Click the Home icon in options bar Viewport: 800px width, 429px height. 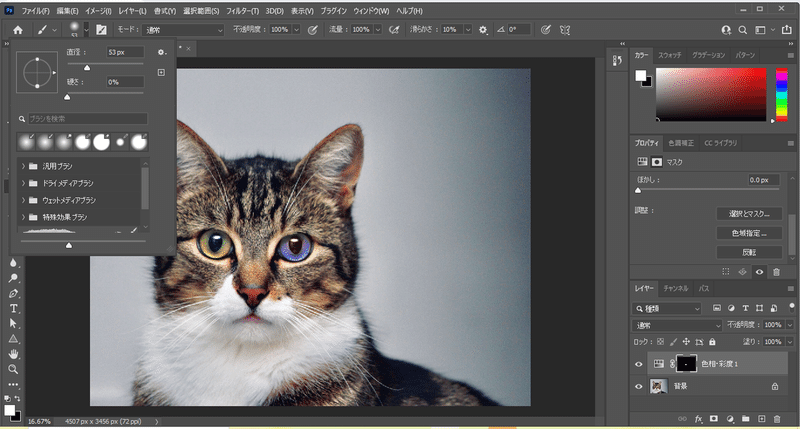point(18,30)
